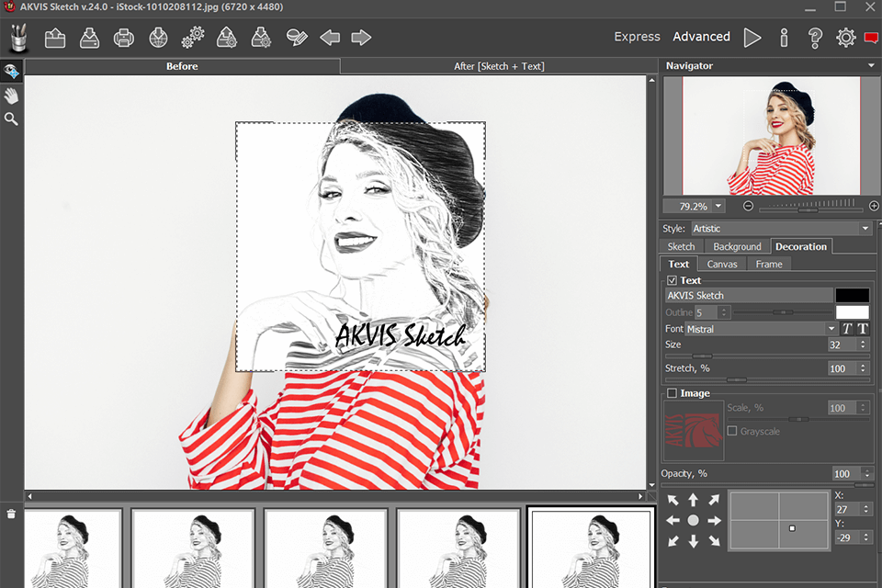Open the Font Mistral dropdown
The image size is (882, 588).
point(762,329)
